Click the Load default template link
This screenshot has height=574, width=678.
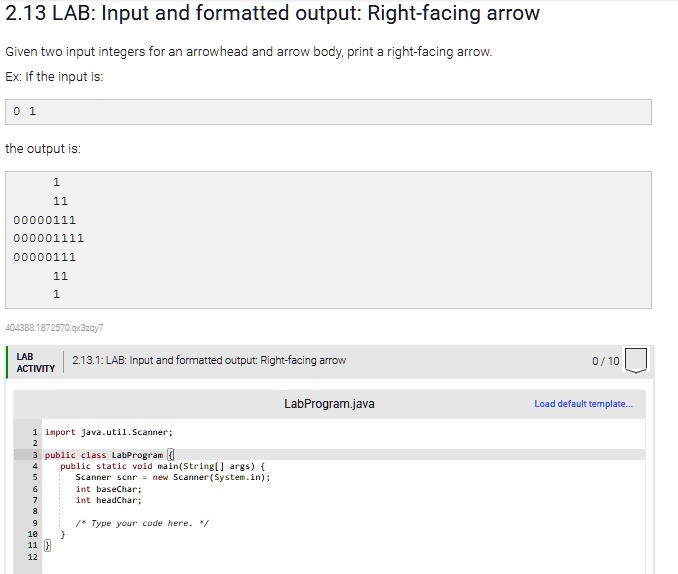point(583,404)
